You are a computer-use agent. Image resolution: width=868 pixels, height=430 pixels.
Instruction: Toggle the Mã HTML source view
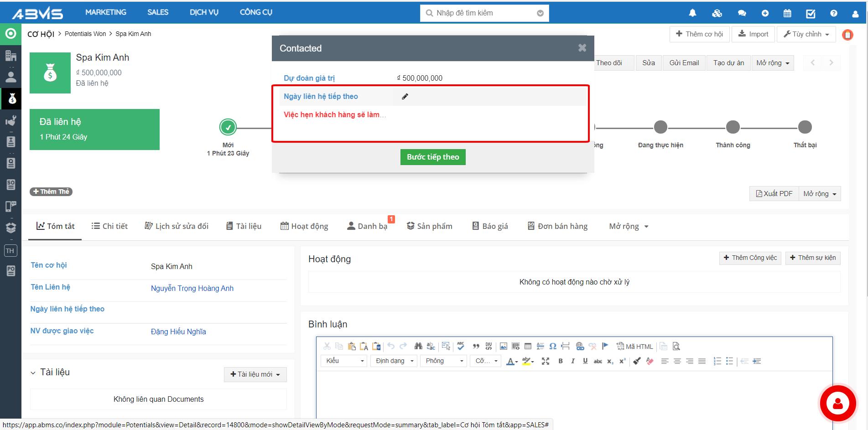click(x=634, y=347)
